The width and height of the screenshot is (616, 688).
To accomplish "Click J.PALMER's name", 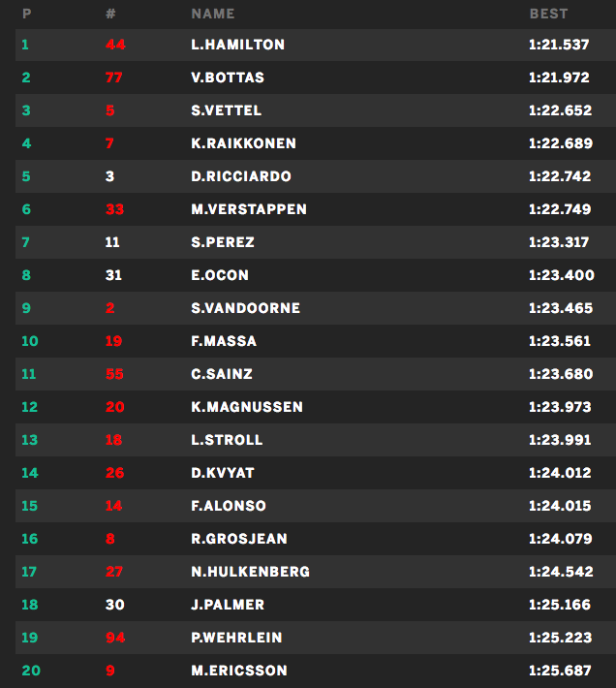I will pos(228,605).
